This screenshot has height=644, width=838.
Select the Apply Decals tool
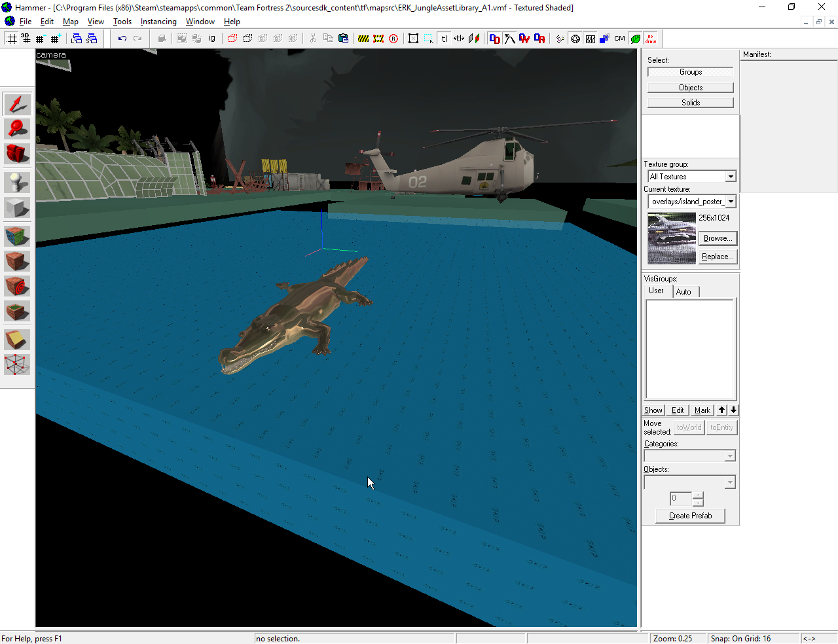[x=17, y=286]
